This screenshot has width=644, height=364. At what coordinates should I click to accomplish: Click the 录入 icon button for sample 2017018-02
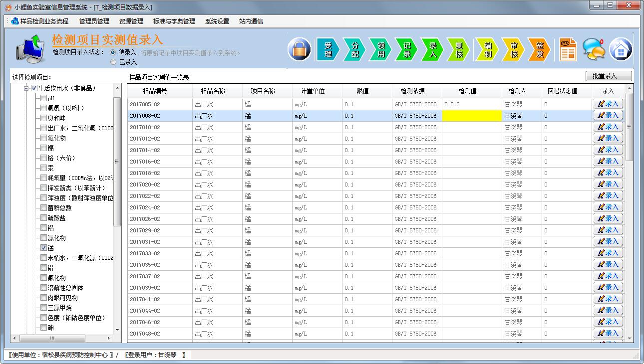[x=608, y=173]
